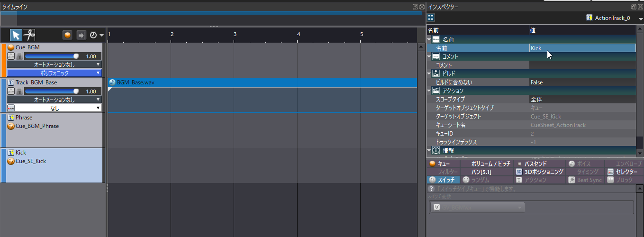
Task: Click the Cue_BGM orange cue icon
Action: click(11, 47)
